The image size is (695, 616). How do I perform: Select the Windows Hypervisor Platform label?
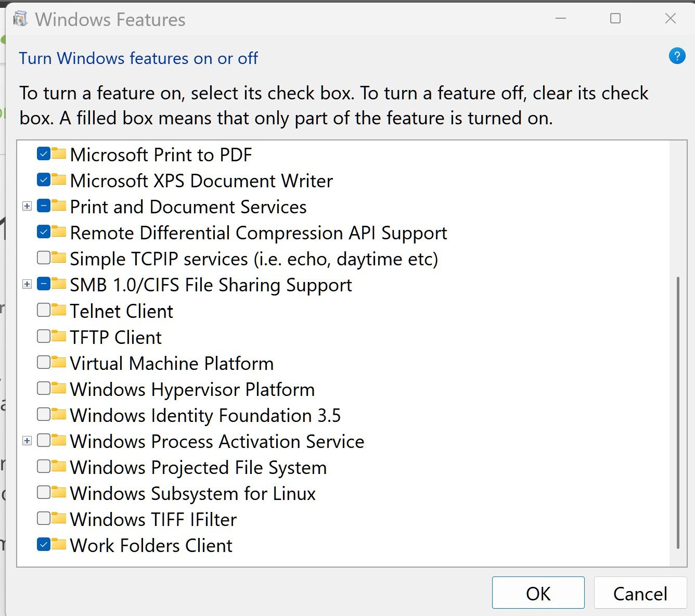[x=192, y=389]
